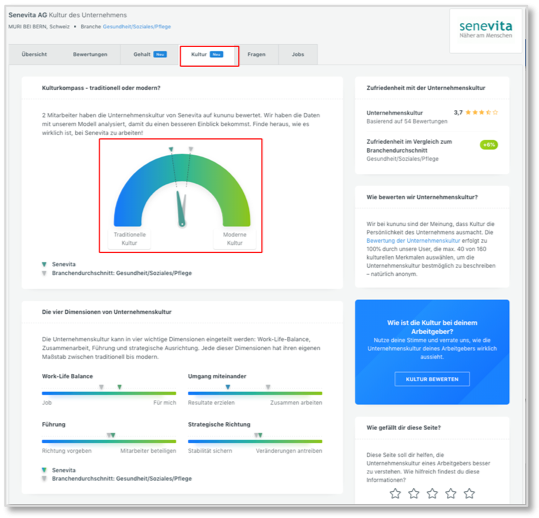Click the Basierend auf 54 Bewertungen text
539x518 pixels.
407,121
